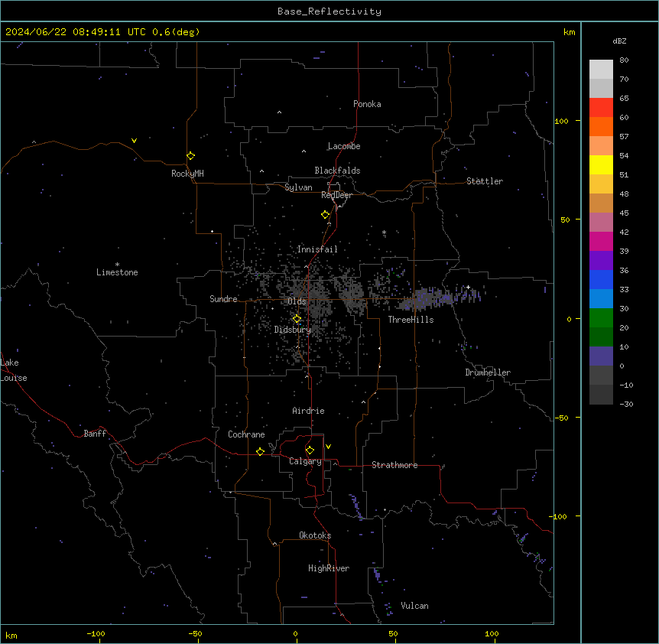Image resolution: width=659 pixels, height=644 pixels.
Task: Click the Limestone label text
Action: pos(117,272)
